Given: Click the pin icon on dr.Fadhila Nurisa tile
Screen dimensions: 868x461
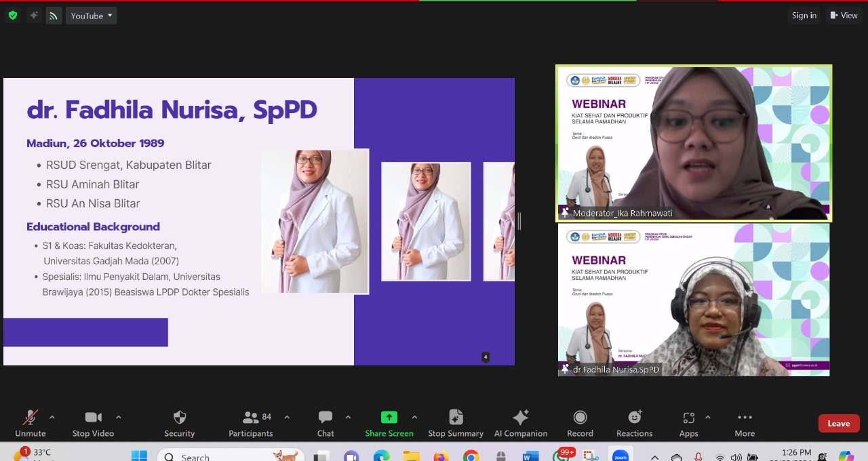Looking at the screenshot, I should click(x=565, y=369).
